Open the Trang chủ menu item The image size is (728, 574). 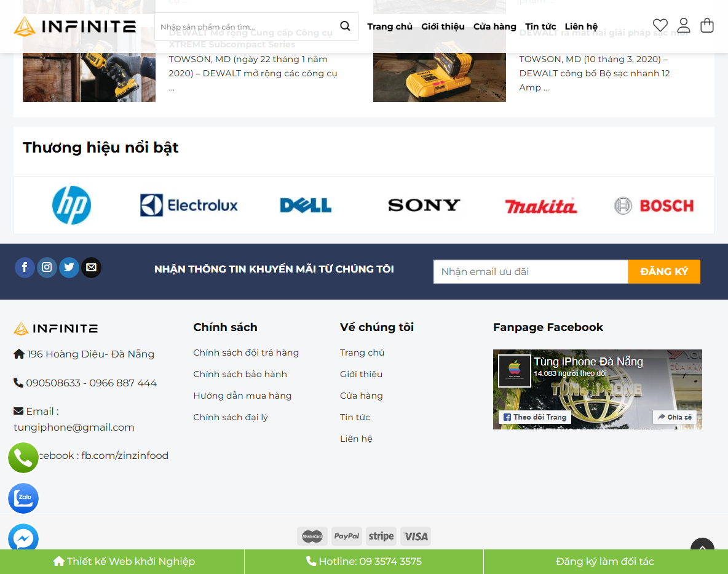[390, 26]
